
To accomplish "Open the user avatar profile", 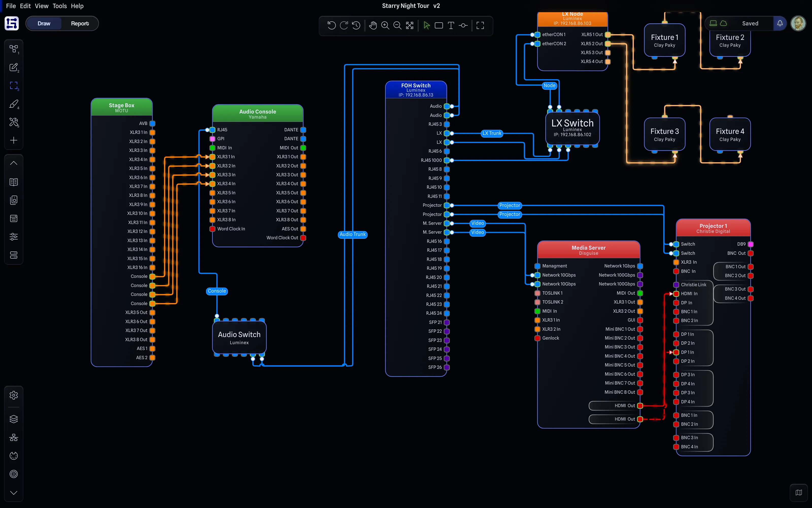I will point(798,24).
